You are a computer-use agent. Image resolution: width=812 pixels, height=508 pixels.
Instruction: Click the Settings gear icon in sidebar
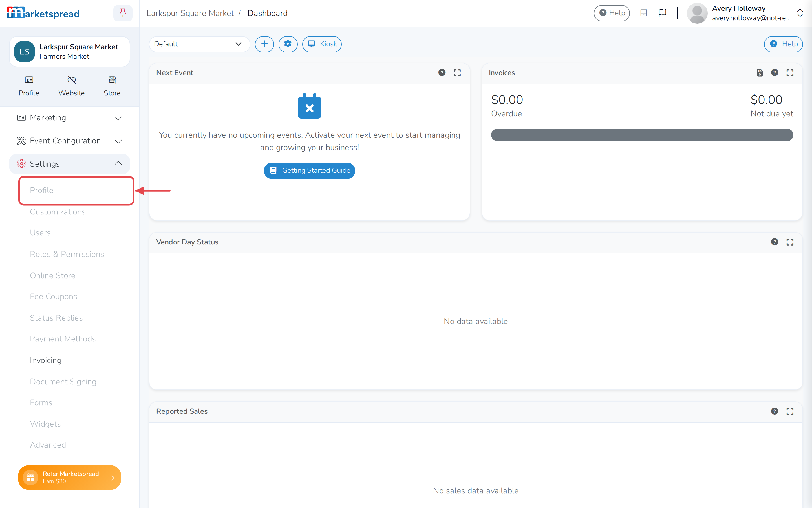click(21, 164)
